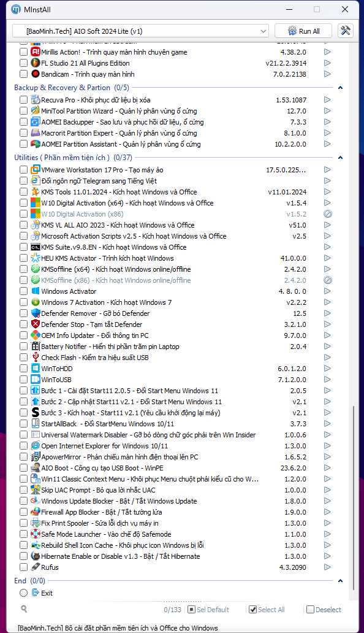The height and width of the screenshot is (633, 364).
Task: Click the Run All button
Action: (303, 31)
